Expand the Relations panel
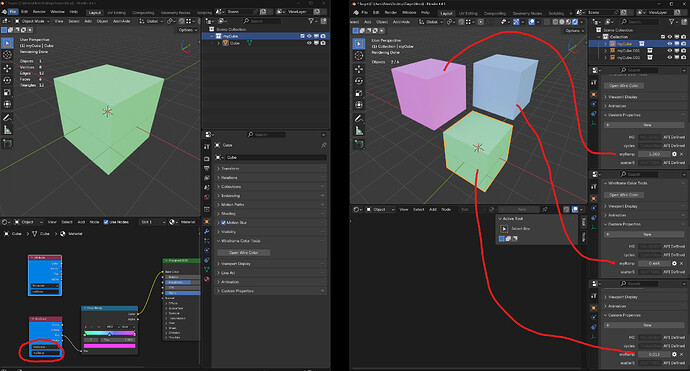The image size is (690, 371). point(271,177)
